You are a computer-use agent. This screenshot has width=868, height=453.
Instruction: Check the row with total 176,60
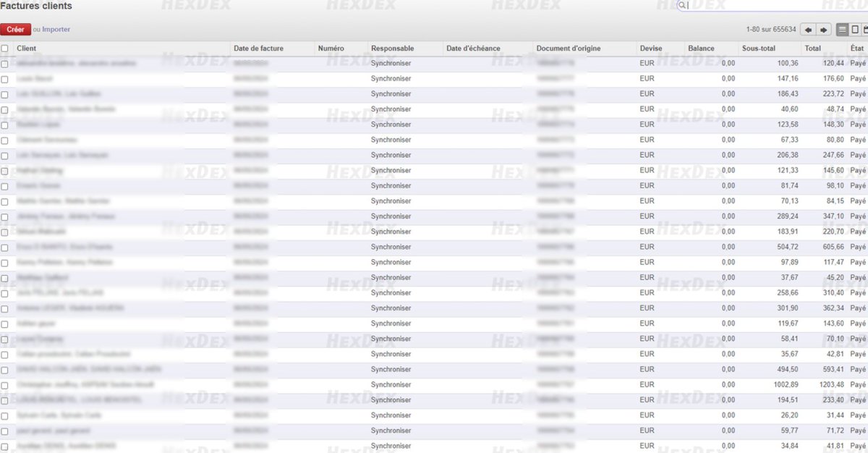5,79
